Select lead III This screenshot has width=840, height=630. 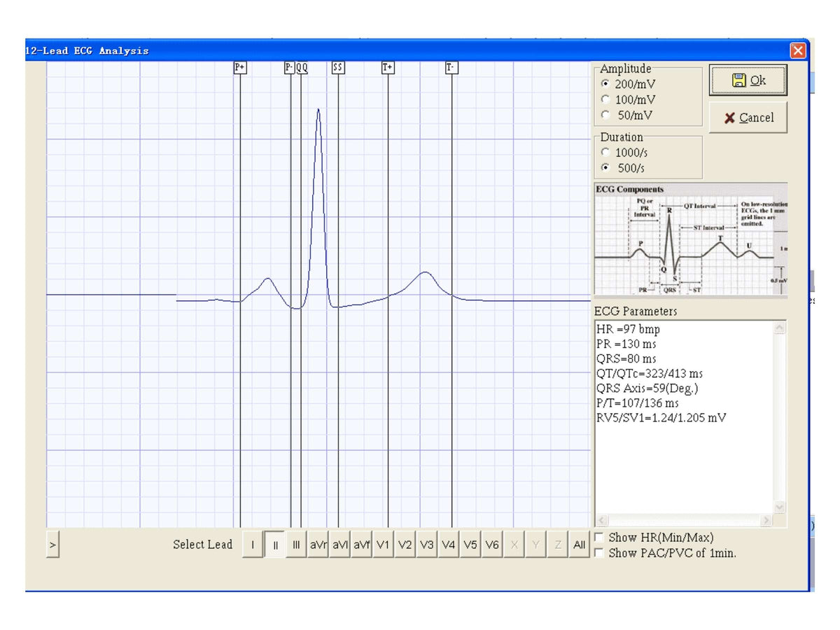[296, 545]
